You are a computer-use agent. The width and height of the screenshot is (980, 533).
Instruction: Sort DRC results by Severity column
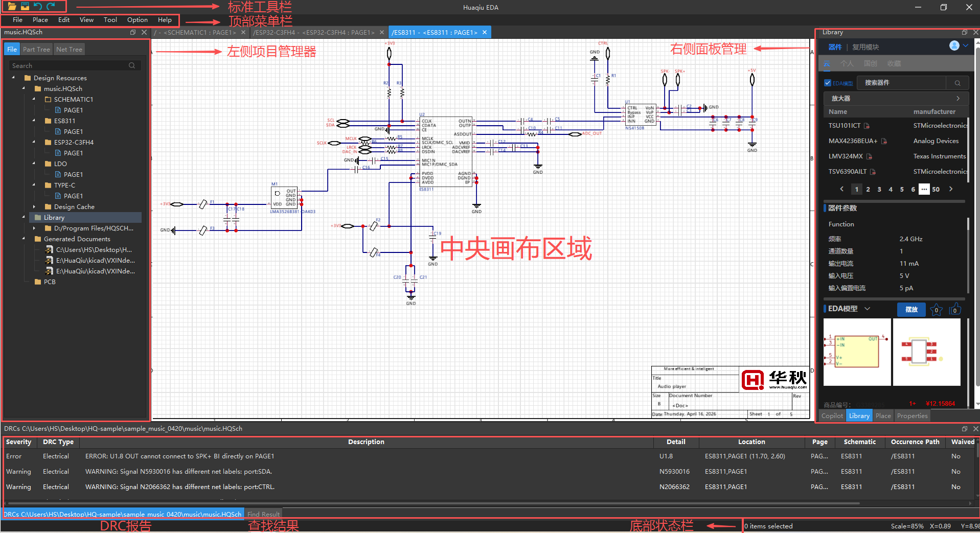point(19,442)
